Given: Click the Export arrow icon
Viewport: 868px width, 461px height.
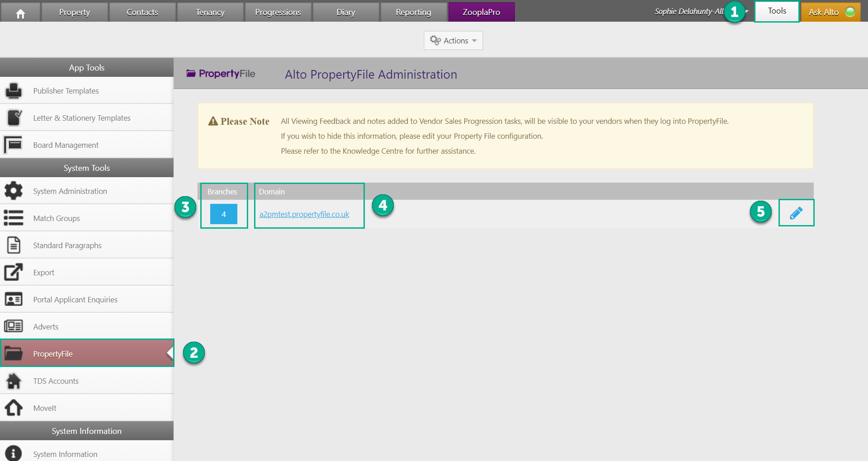Looking at the screenshot, I should [14, 272].
